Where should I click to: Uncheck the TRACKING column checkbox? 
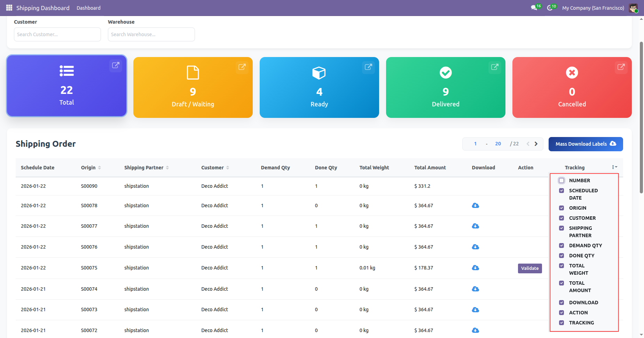pyautogui.click(x=561, y=323)
